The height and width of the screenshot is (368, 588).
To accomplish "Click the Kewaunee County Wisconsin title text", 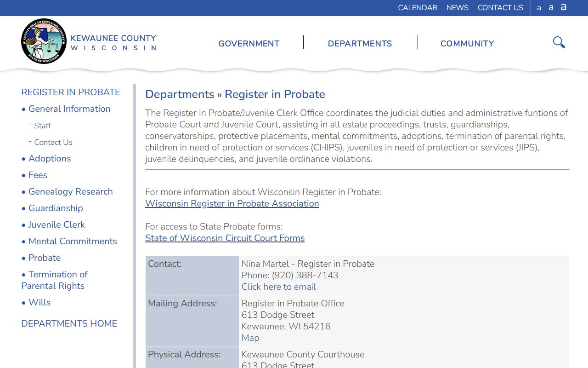I will [x=113, y=42].
